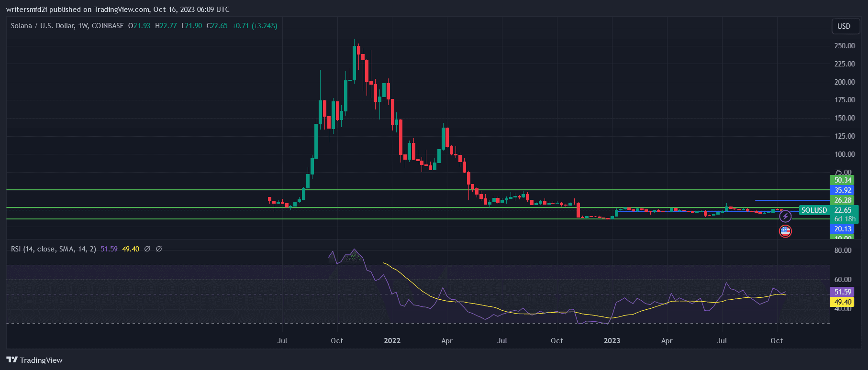The width and height of the screenshot is (868, 370).
Task: Click the second empty-set symbol in RSI legend
Action: coord(159,249)
